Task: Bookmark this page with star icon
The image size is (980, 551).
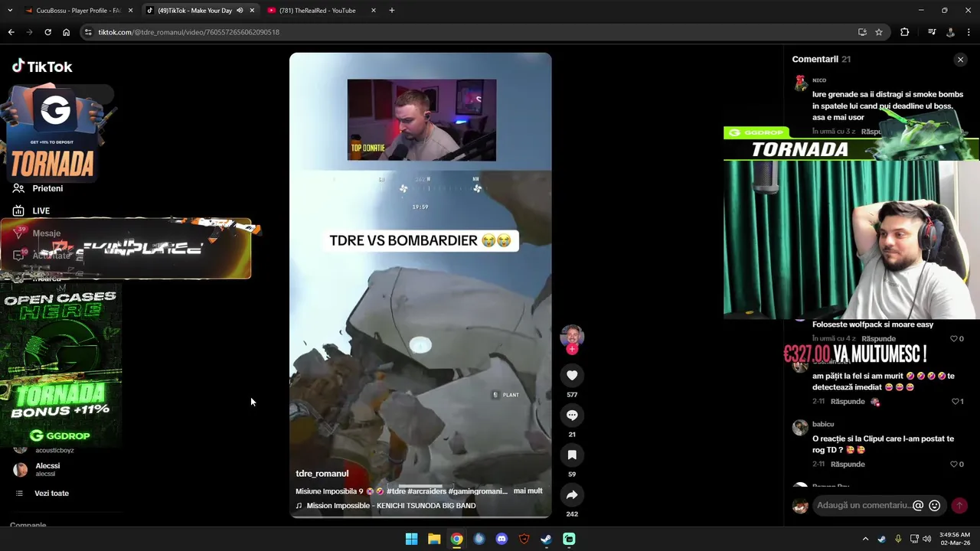Action: click(879, 32)
